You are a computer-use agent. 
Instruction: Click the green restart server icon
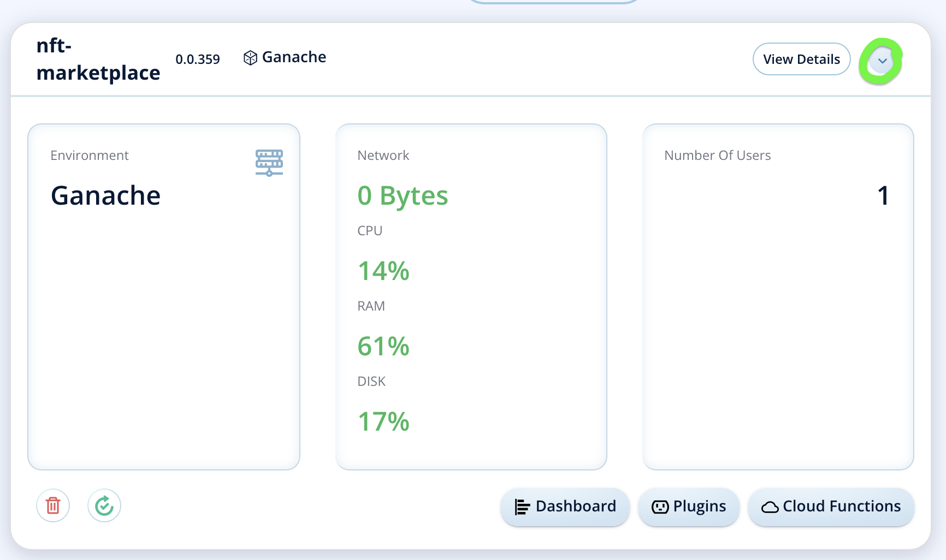click(104, 505)
